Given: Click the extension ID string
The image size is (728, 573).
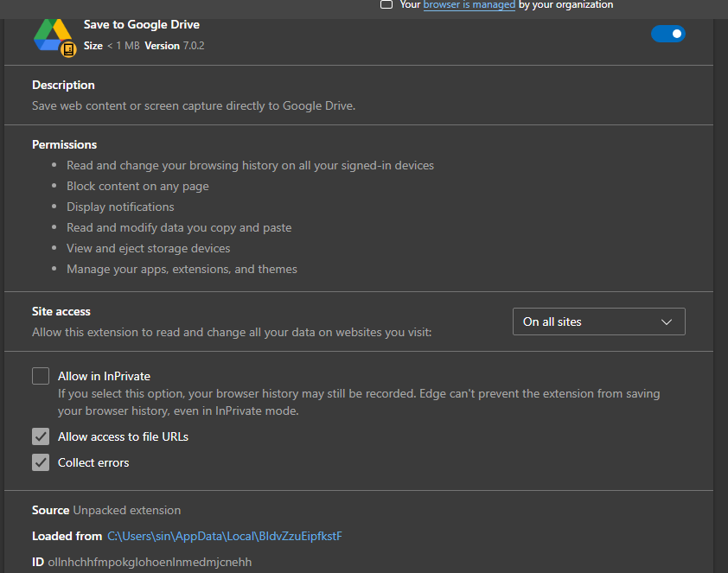Looking at the screenshot, I should [x=150, y=562].
